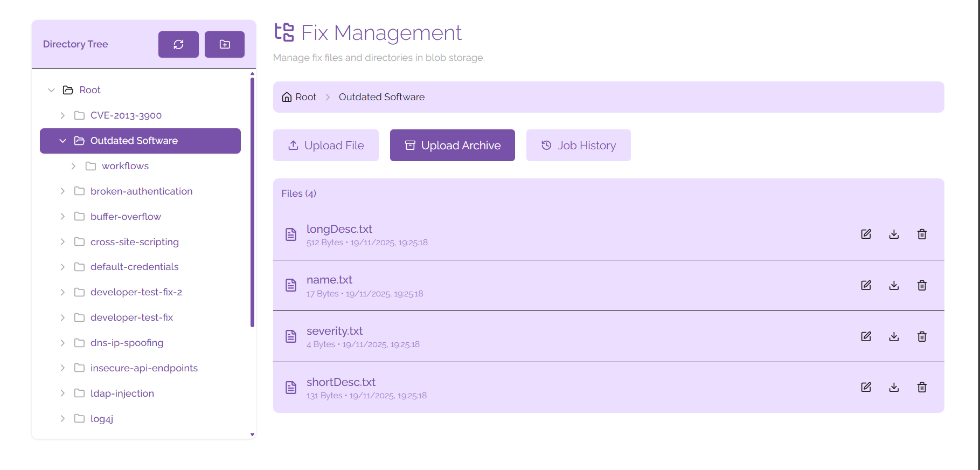Expand the buffer-overflow folder
This screenshot has height=470, width=980.
click(x=62, y=216)
